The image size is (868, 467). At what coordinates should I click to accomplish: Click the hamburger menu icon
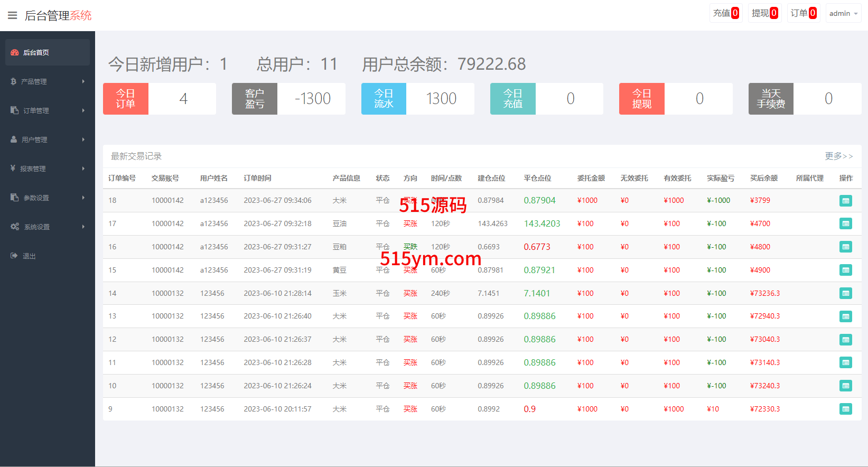[x=13, y=15]
